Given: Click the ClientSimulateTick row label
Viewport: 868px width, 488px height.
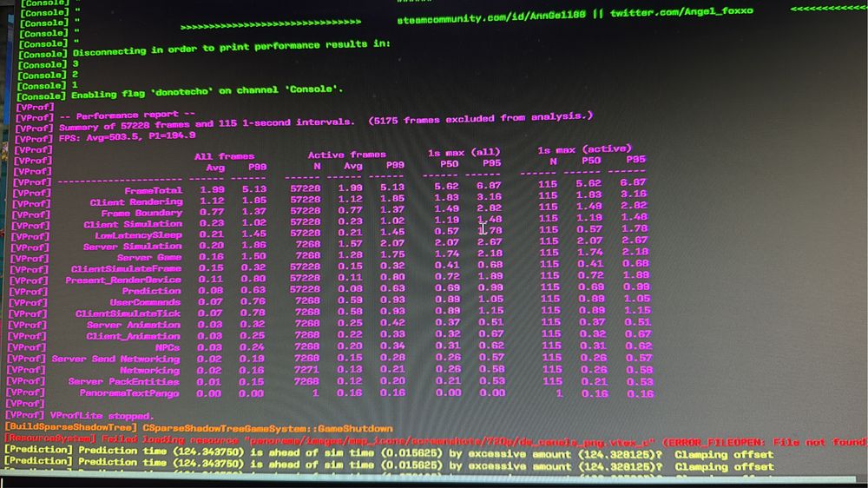Looking at the screenshot, I should pyautogui.click(x=128, y=313).
